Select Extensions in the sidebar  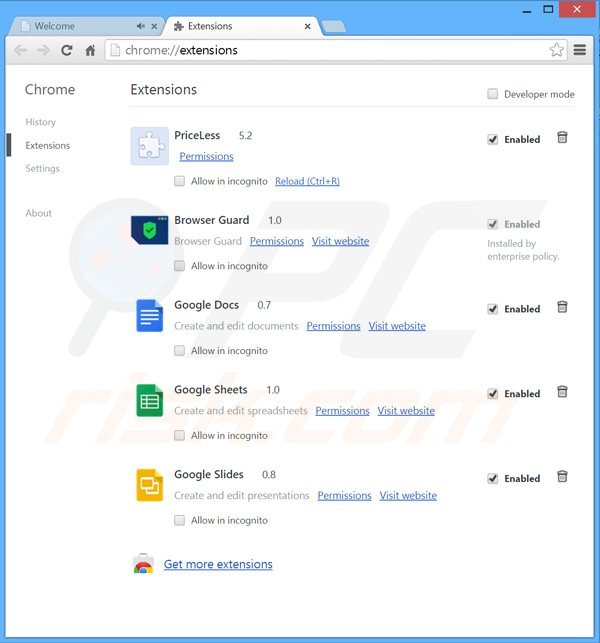point(48,145)
